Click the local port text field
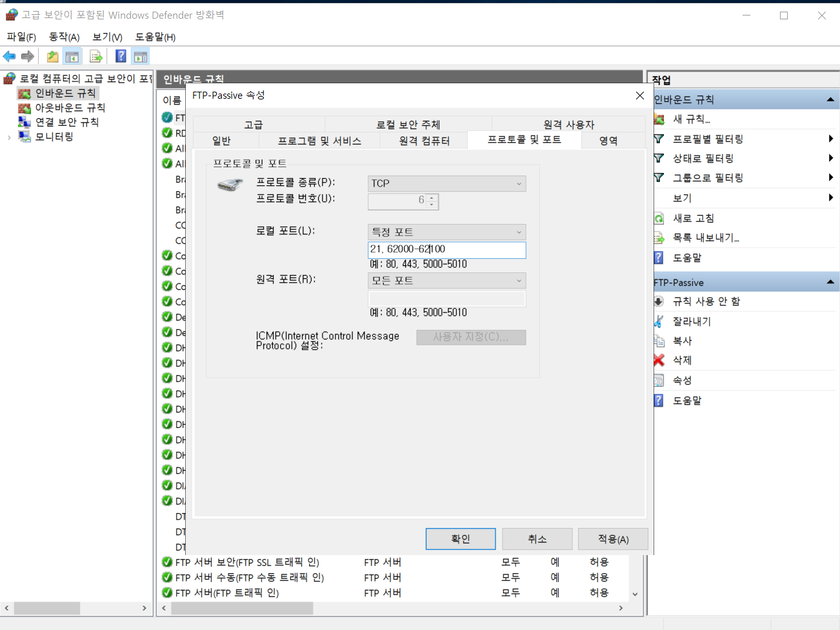Viewport: 840px width, 630px height. point(447,250)
